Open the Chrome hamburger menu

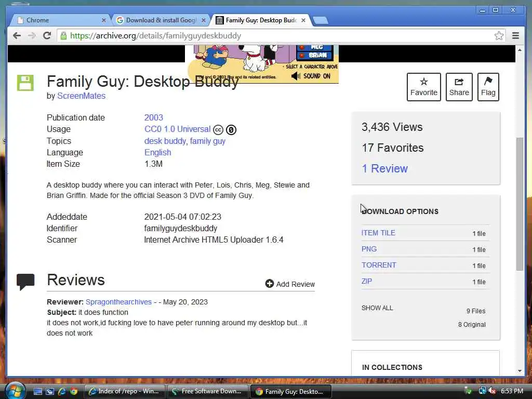click(515, 36)
